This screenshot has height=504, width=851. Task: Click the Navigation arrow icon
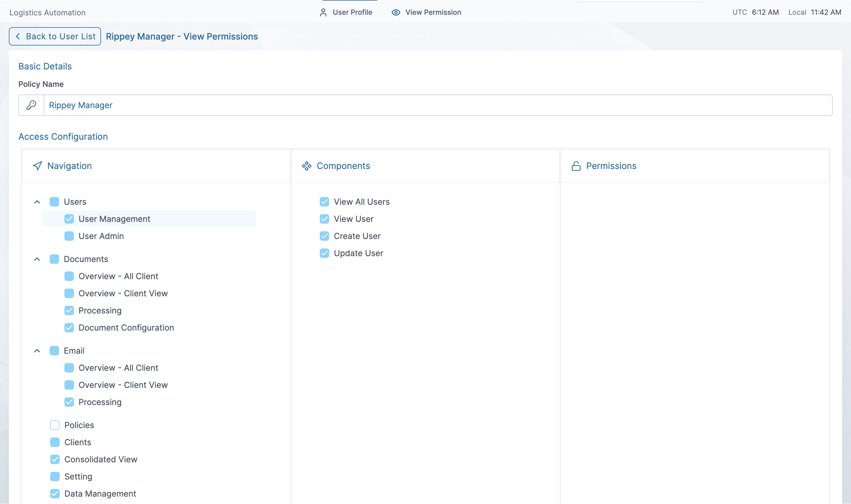(37, 166)
